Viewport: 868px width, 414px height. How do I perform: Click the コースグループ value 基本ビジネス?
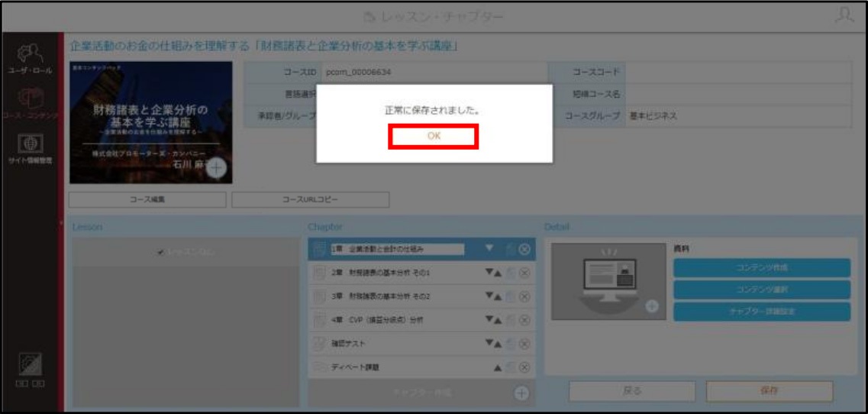point(653,116)
